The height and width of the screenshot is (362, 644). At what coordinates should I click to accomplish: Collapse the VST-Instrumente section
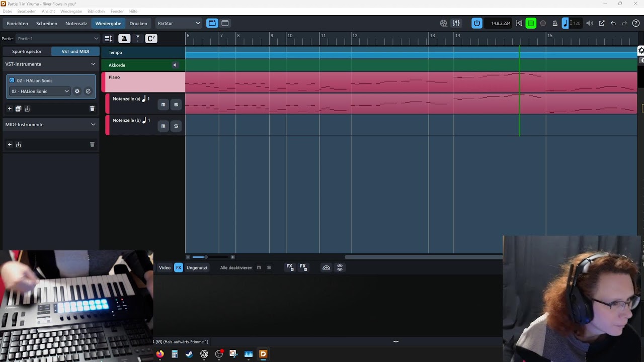(x=93, y=64)
